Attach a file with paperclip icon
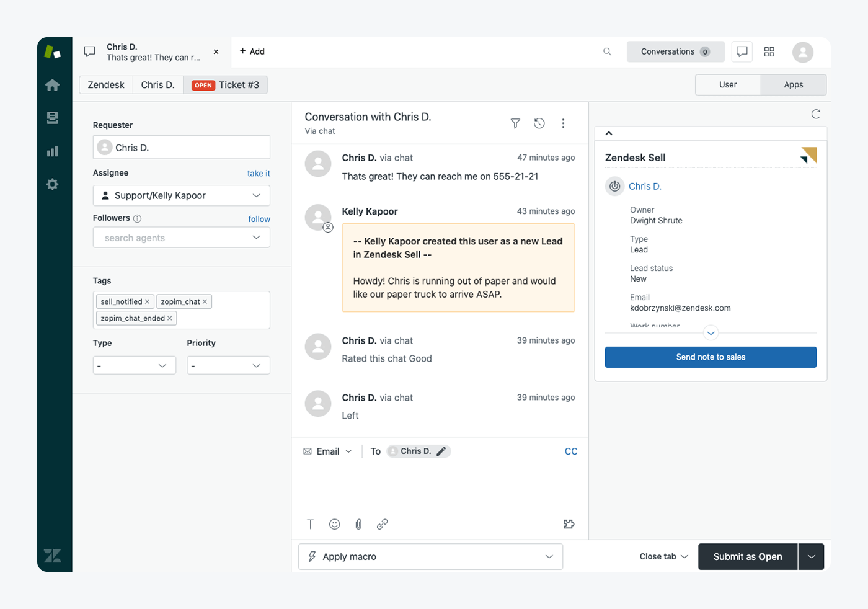 [358, 524]
